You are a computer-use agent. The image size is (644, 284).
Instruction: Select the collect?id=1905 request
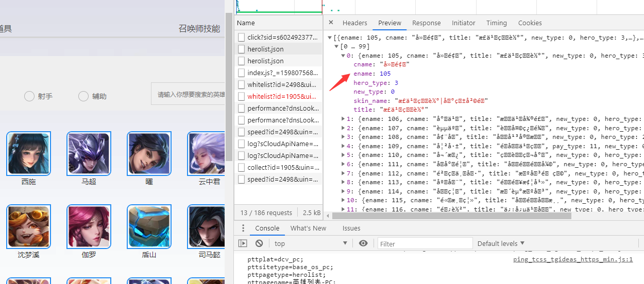[x=279, y=167]
